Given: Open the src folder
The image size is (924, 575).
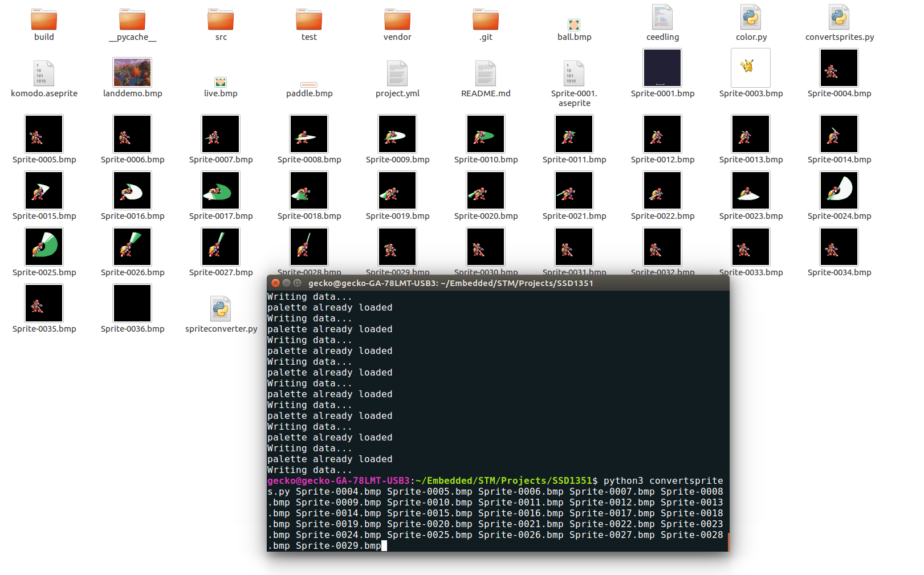Looking at the screenshot, I should tap(221, 19).
